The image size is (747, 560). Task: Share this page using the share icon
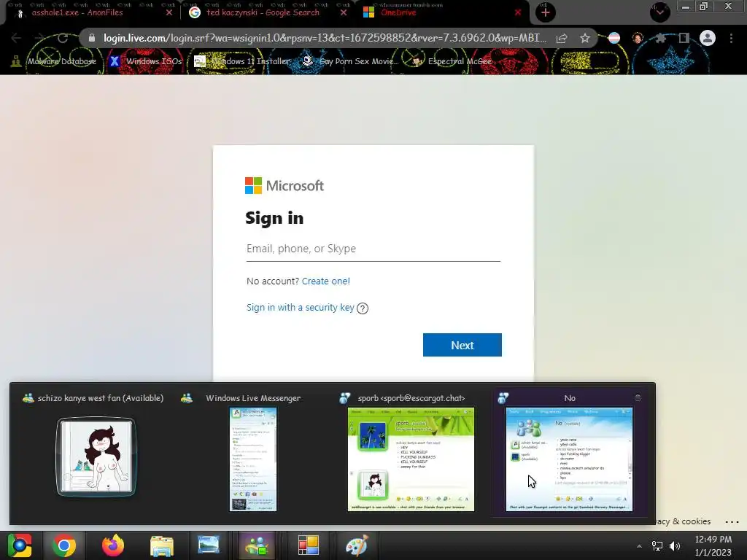pyautogui.click(x=562, y=38)
